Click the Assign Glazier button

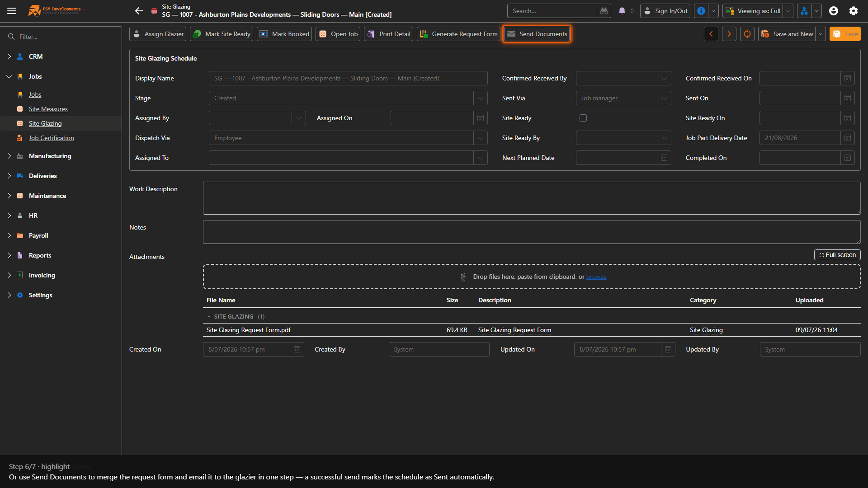click(158, 34)
